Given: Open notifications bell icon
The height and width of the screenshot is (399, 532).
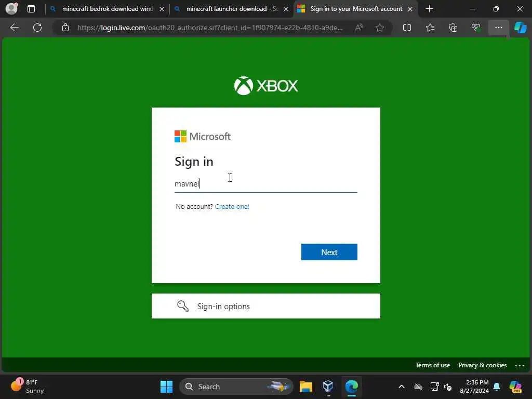Looking at the screenshot, I should [497, 387].
